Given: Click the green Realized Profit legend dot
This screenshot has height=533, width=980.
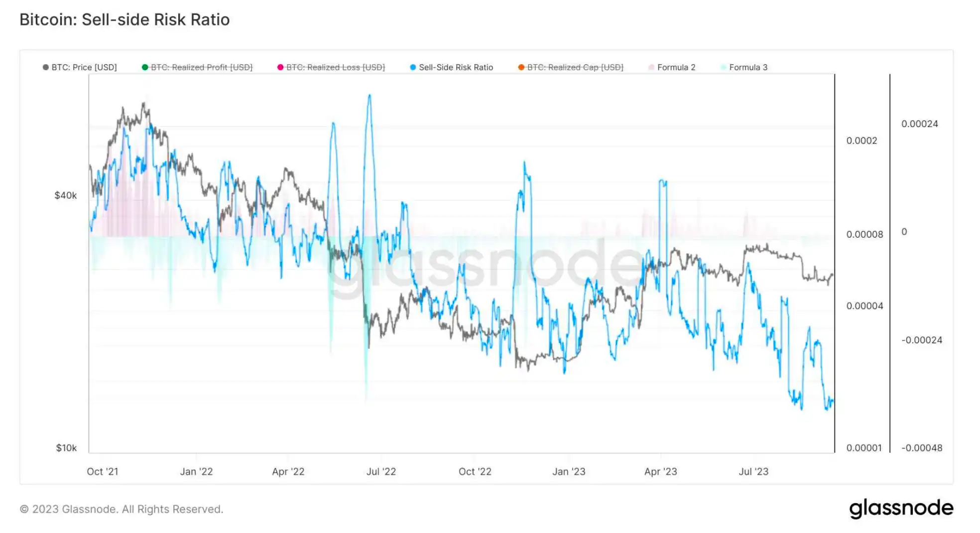Looking at the screenshot, I should click(145, 67).
